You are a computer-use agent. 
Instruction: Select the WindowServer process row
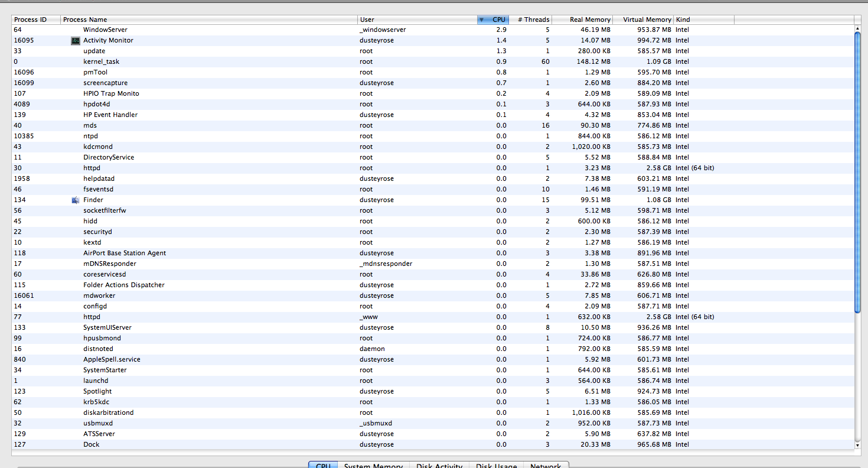coord(433,30)
